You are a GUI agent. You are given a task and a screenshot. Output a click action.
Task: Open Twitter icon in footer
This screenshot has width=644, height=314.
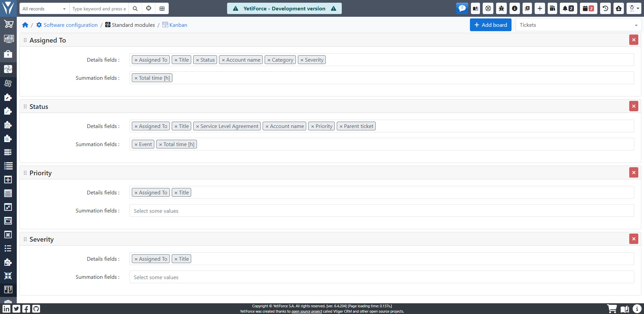click(16, 309)
